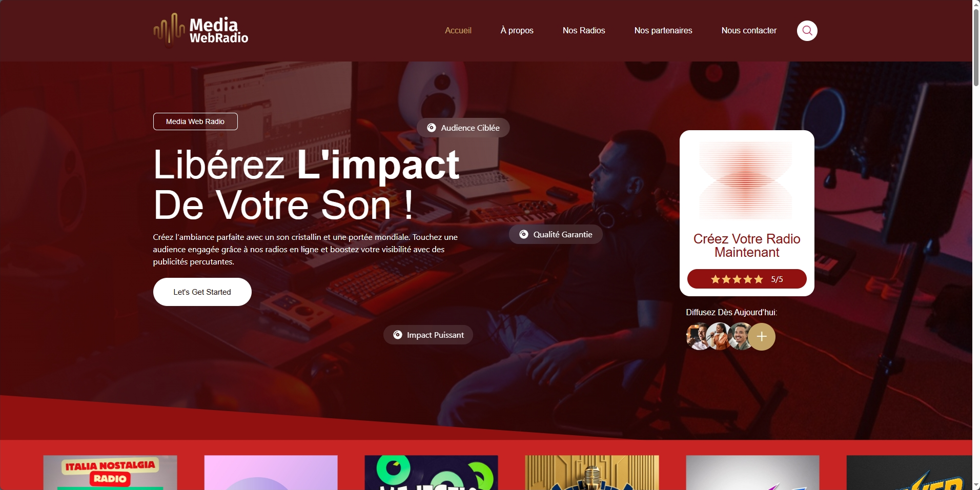The width and height of the screenshot is (980, 490).
Task: Click the Audience Ciblée badge icon
Action: pos(432,128)
